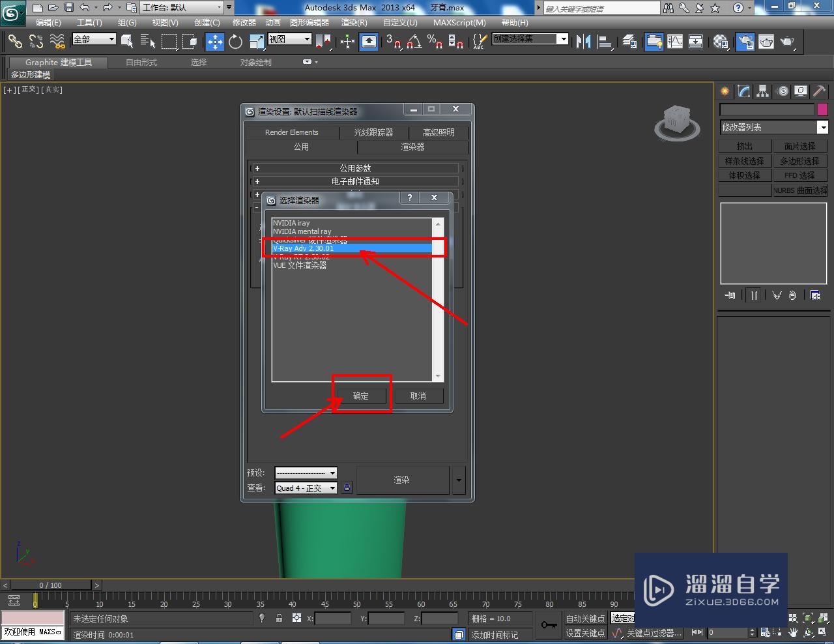Screen dimensions: 834x644
Task: Open the Curve Editor icon
Action: click(675, 42)
